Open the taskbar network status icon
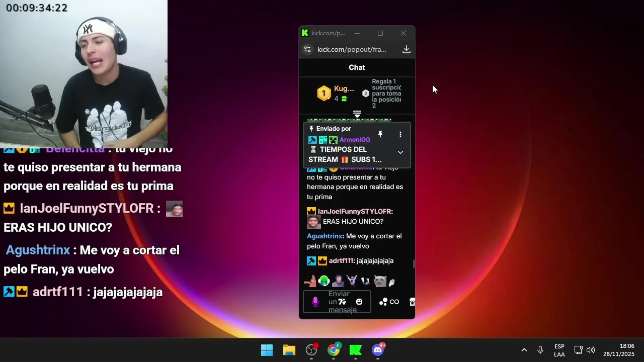The image size is (644, 362). coord(579,350)
